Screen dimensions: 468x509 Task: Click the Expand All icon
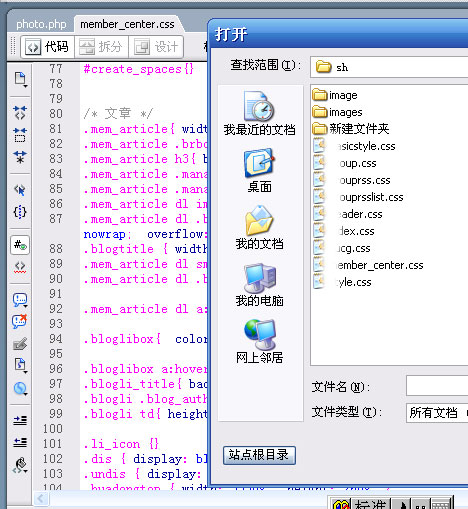20,156
